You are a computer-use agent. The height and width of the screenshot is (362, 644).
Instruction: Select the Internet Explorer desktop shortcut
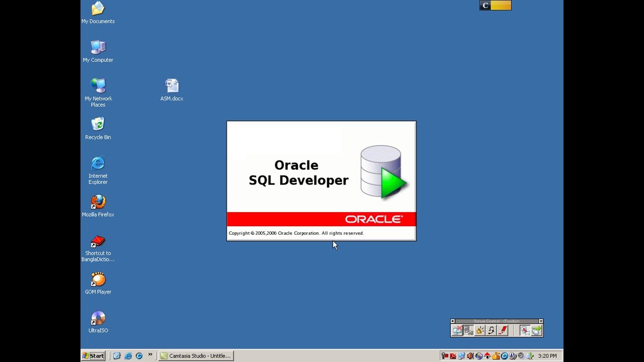click(98, 170)
